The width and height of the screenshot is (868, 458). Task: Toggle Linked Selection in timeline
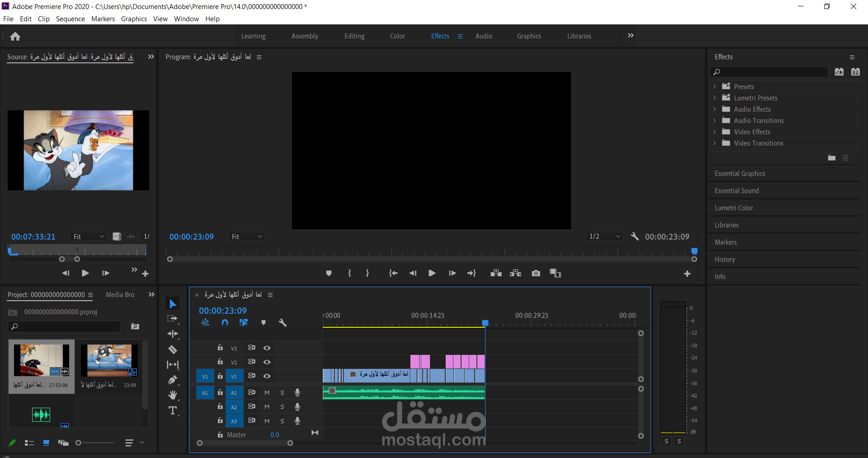[244, 322]
